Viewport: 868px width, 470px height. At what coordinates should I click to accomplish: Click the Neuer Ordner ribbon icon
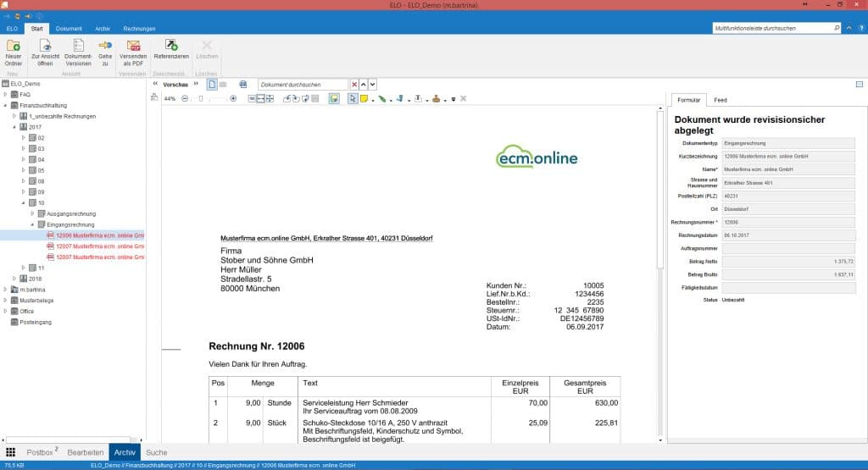coord(13,46)
